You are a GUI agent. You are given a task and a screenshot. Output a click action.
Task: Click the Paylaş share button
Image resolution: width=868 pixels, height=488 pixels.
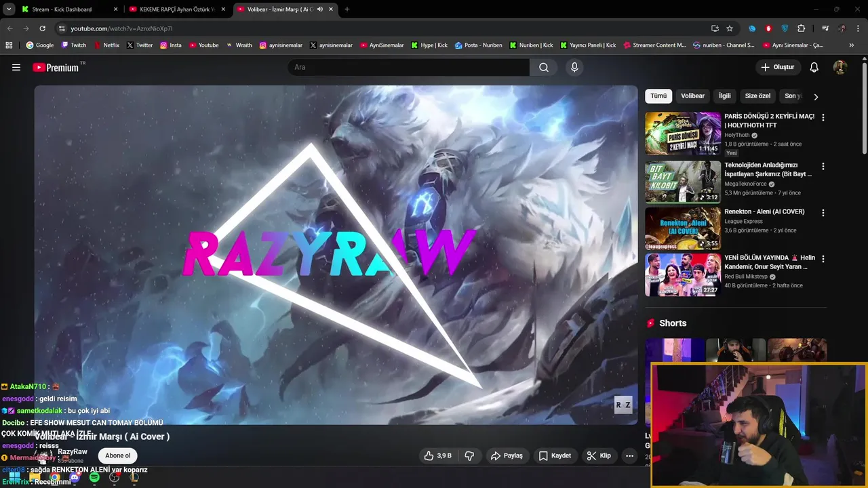coord(507,455)
